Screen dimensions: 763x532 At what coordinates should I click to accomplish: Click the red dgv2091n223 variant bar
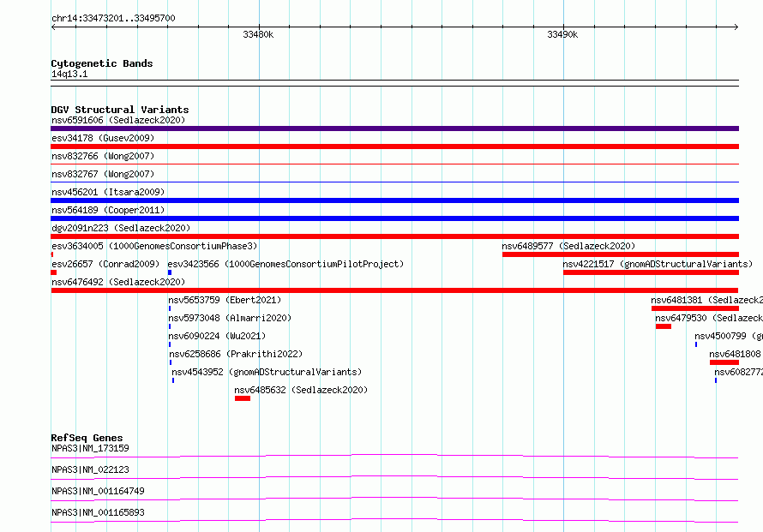coord(394,236)
